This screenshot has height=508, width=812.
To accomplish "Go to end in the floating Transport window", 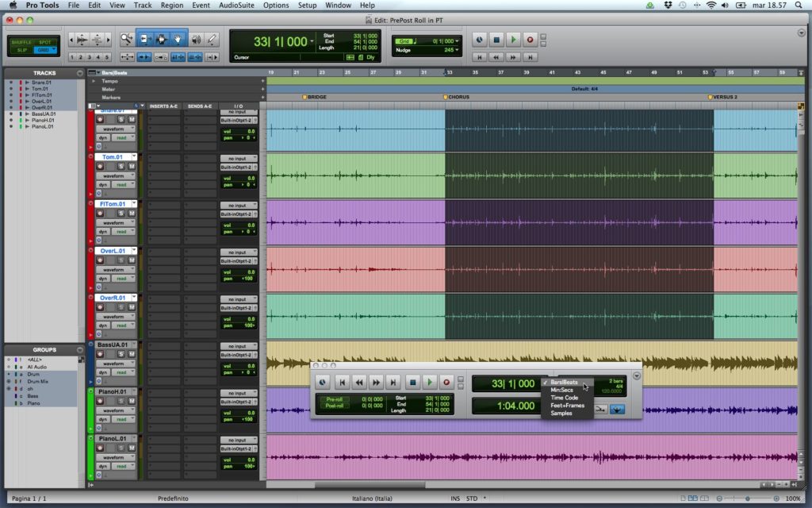I will tap(393, 383).
